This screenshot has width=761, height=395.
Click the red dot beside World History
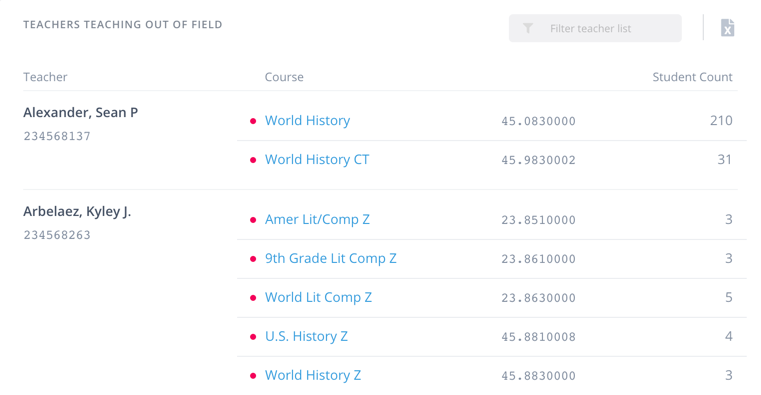[x=253, y=121]
